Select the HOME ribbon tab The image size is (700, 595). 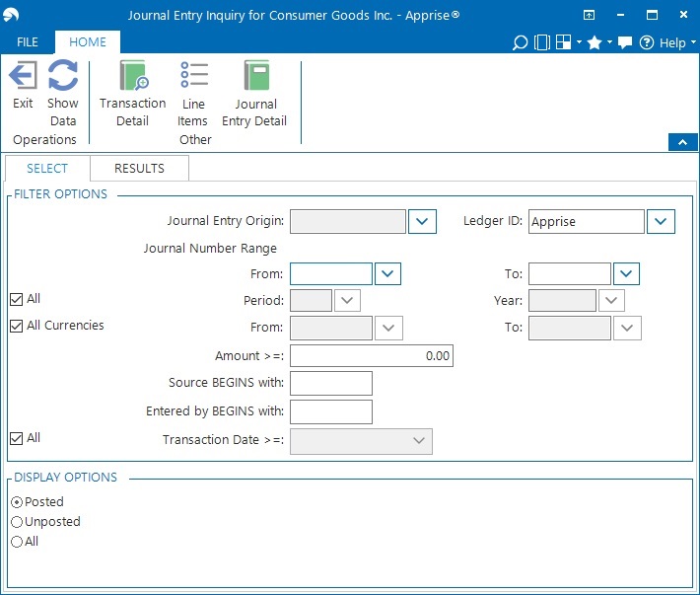tap(88, 42)
